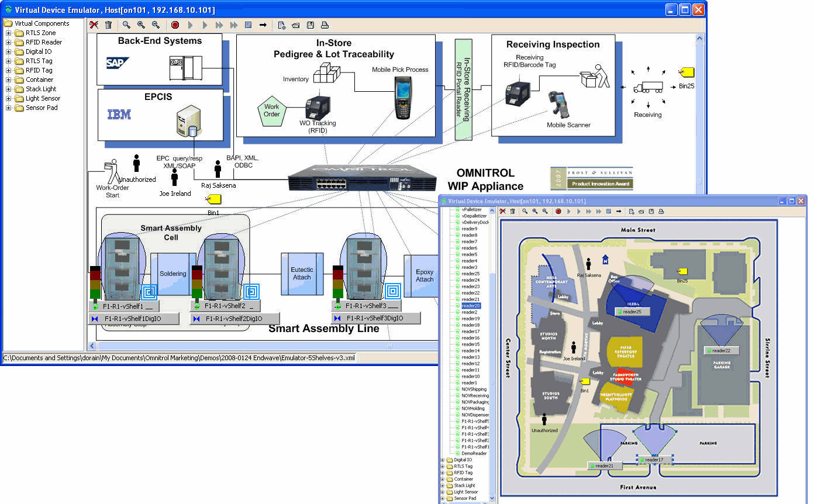Click the reader25 label on the map
The width and height of the screenshot is (814, 504).
[632, 312]
